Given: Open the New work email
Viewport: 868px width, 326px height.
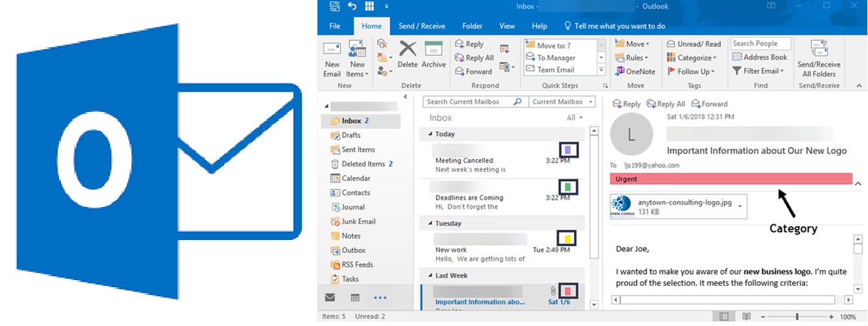Looking at the screenshot, I should point(503,248).
